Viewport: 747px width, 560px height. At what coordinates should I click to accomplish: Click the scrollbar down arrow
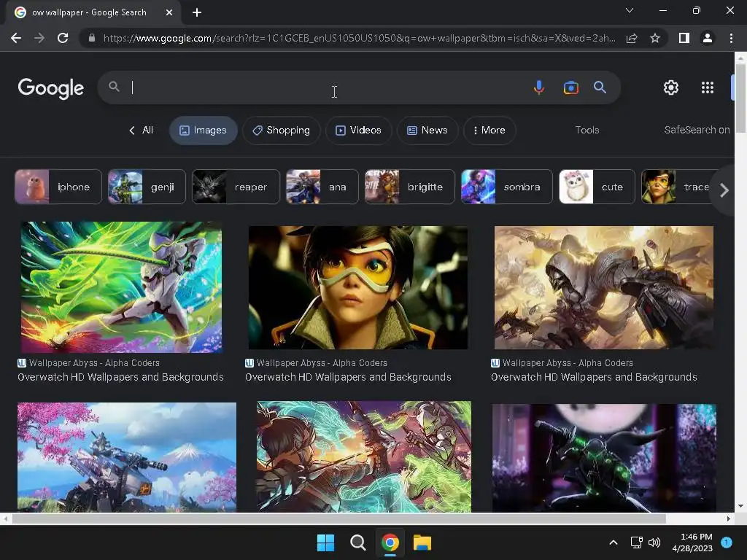click(x=740, y=506)
